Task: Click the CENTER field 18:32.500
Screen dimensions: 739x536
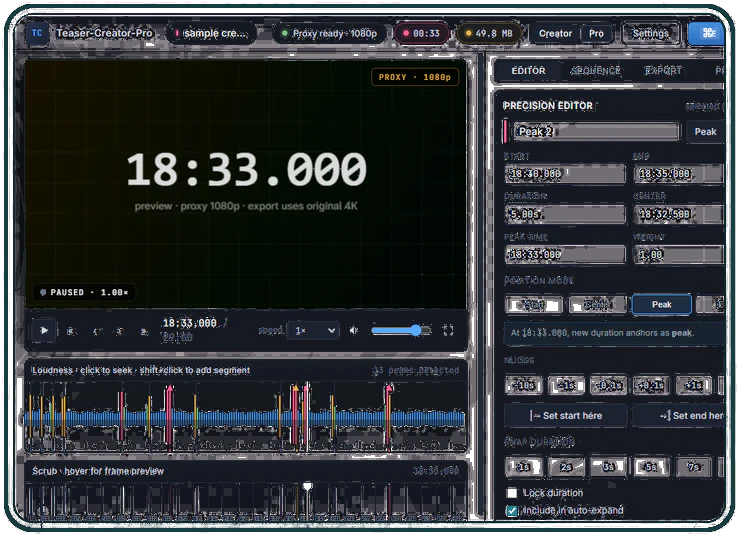Action: coord(678,214)
